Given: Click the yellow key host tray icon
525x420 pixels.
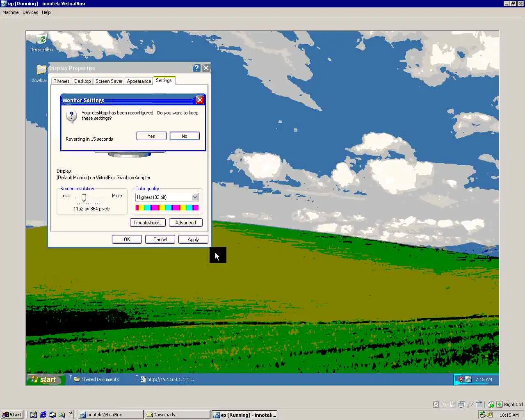Looking at the screenshot, I should pyautogui.click(x=490, y=415).
